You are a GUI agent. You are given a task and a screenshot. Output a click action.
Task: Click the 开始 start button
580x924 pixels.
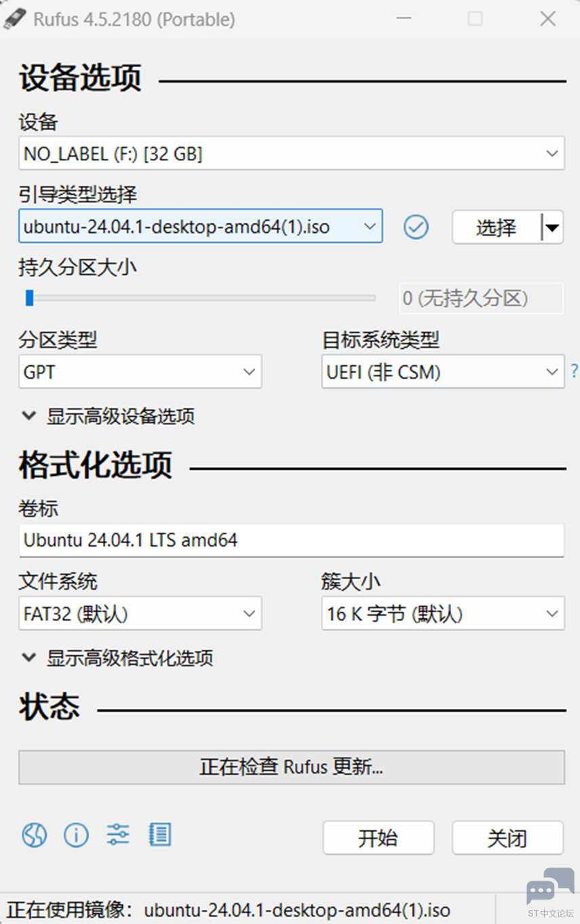coord(379,838)
